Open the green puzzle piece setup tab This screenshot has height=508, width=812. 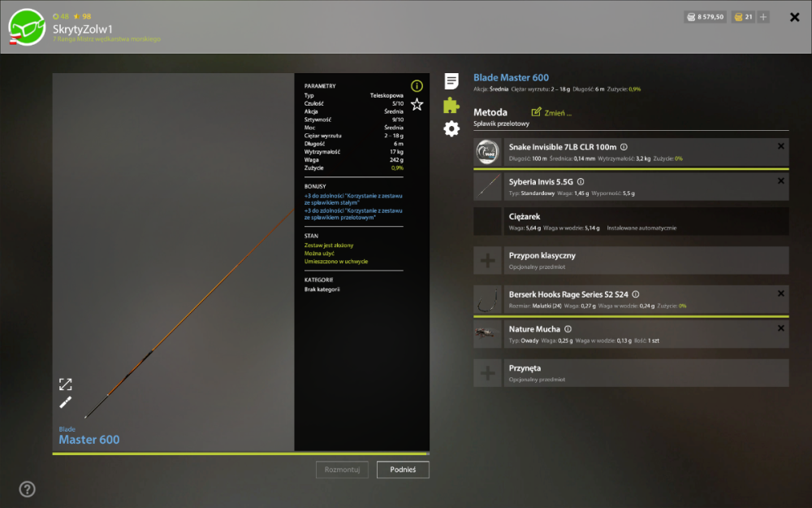[451, 105]
